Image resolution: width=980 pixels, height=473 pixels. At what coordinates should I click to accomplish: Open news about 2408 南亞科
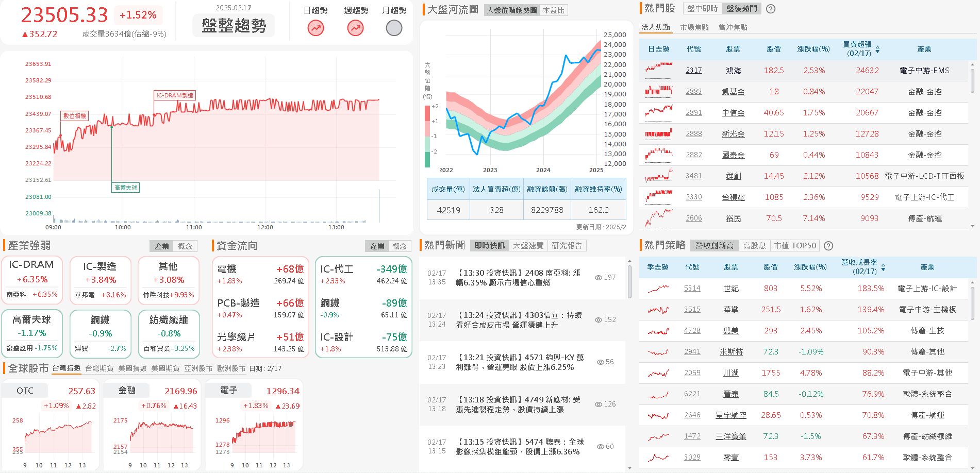tap(518, 278)
